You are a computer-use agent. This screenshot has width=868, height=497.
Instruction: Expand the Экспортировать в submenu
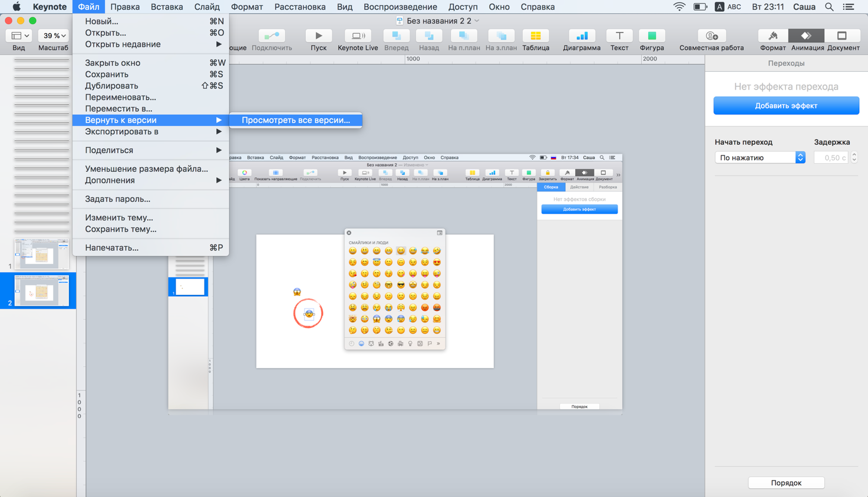click(x=151, y=131)
